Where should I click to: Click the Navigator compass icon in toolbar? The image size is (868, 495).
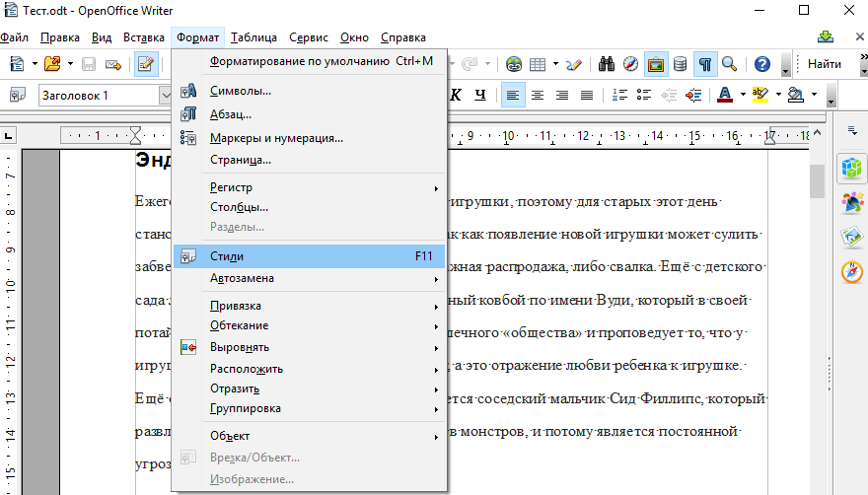[x=631, y=64]
